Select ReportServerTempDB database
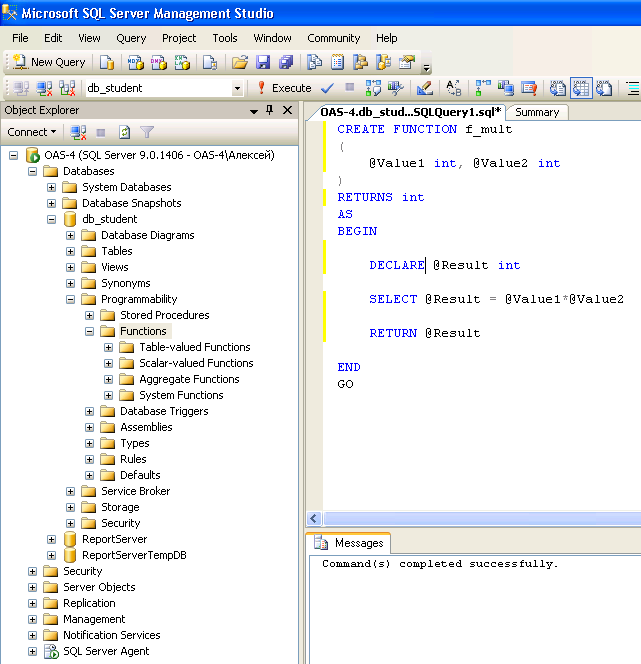 click(x=134, y=555)
